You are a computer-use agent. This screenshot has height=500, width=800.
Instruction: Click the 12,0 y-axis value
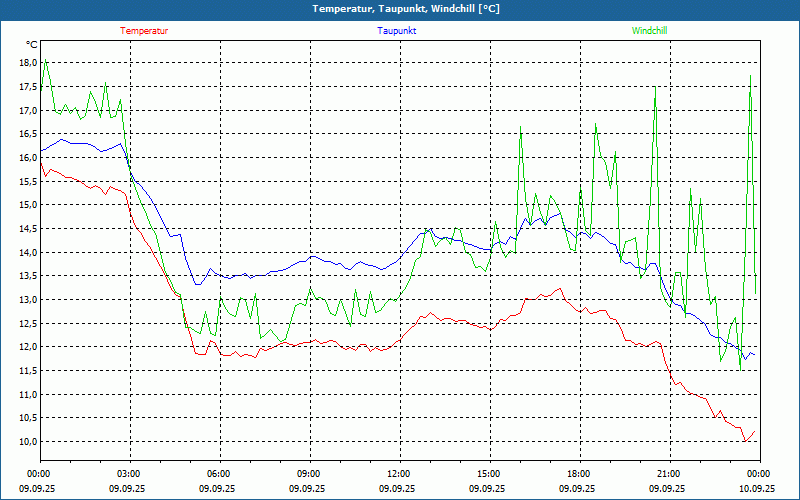click(29, 347)
